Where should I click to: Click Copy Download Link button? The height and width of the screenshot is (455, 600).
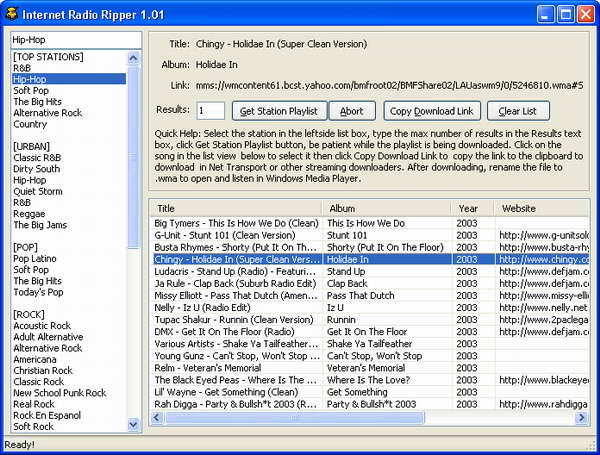tap(432, 111)
